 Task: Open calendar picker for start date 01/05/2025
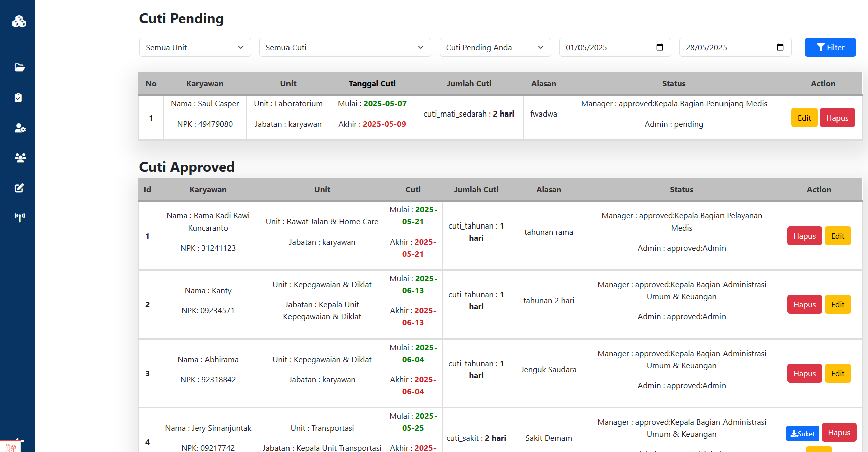(659, 47)
